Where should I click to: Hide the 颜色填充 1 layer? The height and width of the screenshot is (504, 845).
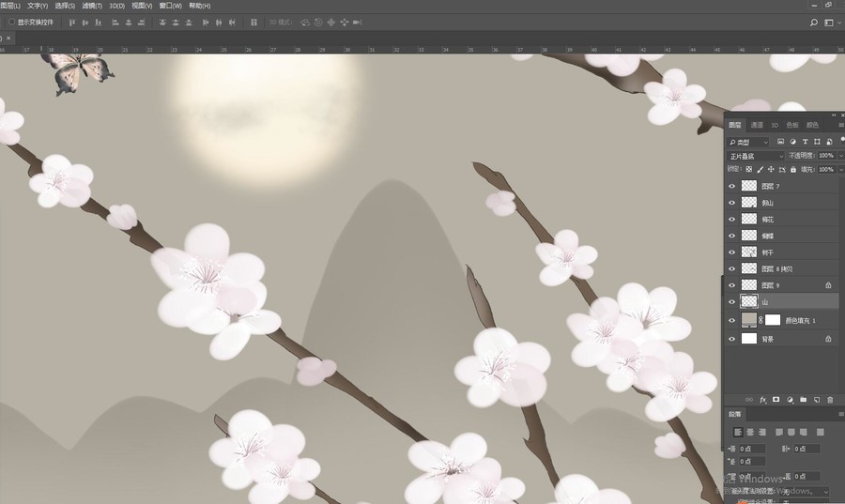tap(731, 320)
